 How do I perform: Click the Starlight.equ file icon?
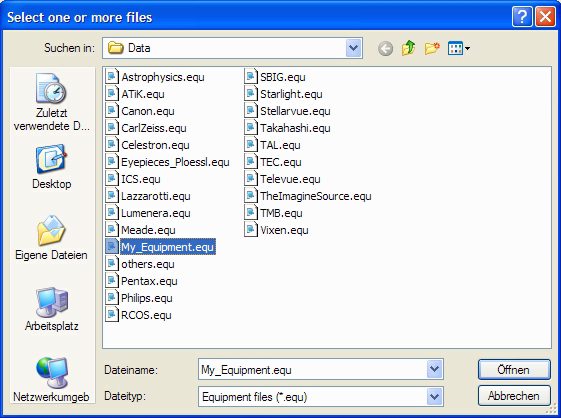pyautogui.click(x=250, y=94)
